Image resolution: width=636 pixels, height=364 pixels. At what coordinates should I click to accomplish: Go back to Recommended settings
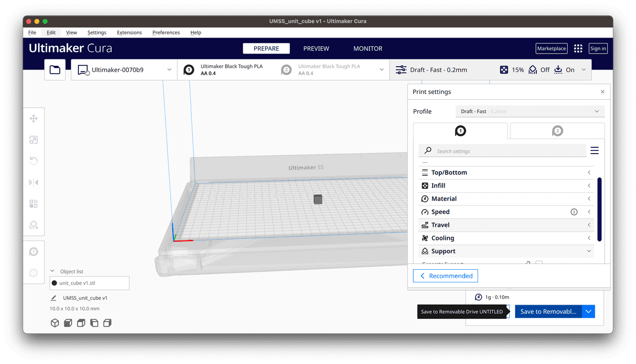click(x=446, y=276)
